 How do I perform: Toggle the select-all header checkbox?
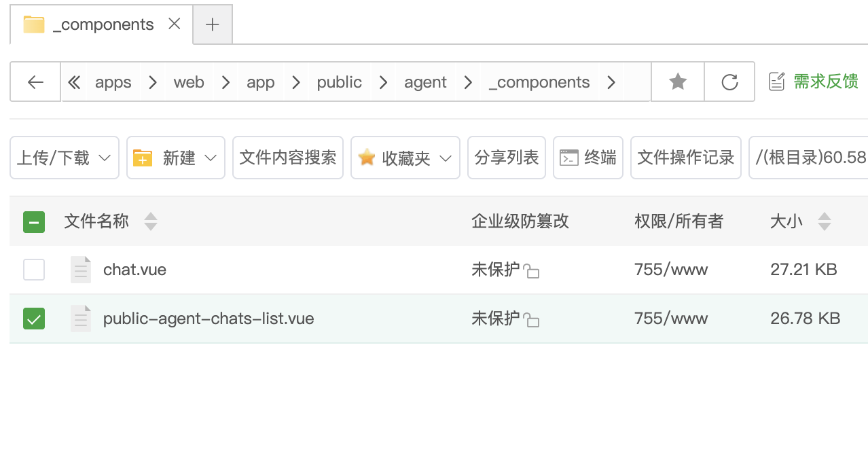(34, 221)
